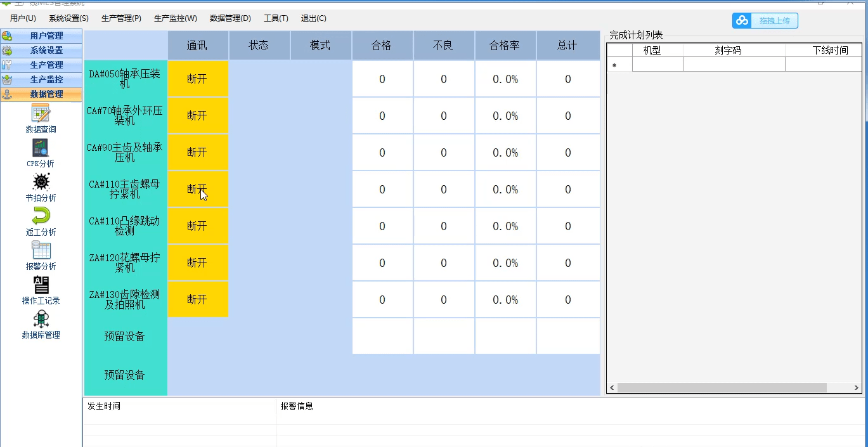Viewport: 868px width, 447px height.
Task: Open the 数据库管理 database management icon
Action: pos(41,320)
